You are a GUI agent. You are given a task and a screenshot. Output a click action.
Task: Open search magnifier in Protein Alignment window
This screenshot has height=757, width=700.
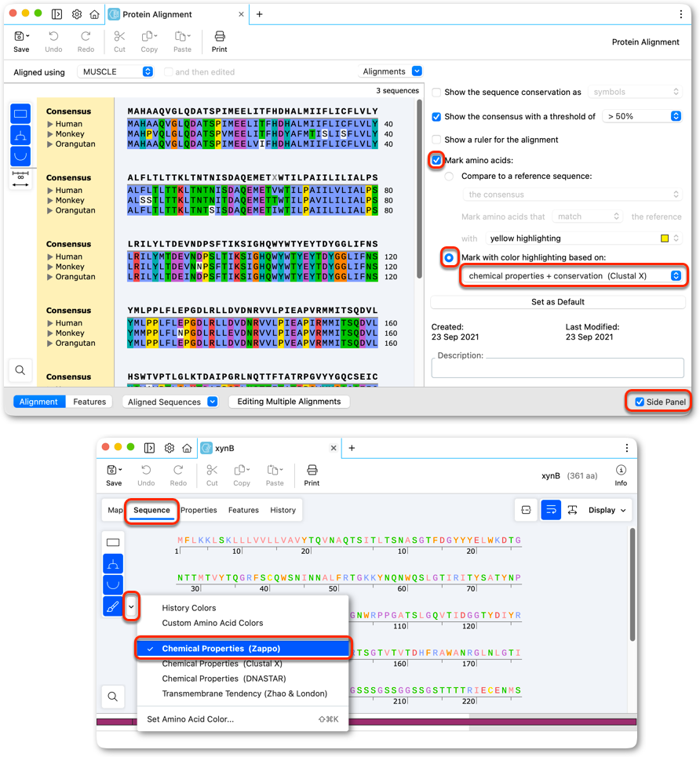tap(20, 370)
